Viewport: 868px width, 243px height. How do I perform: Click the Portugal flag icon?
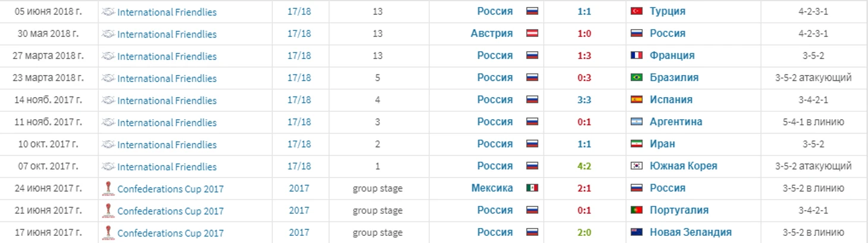tap(637, 210)
